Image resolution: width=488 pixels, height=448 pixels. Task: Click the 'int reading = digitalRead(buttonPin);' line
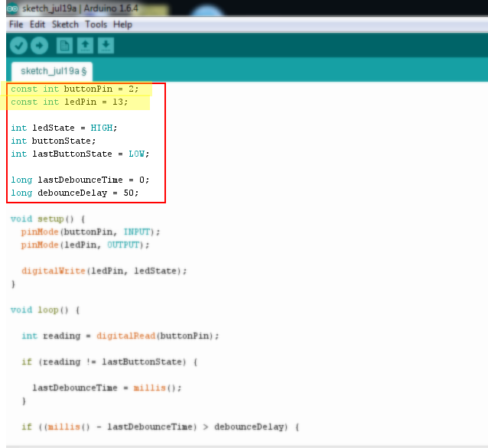coord(120,336)
